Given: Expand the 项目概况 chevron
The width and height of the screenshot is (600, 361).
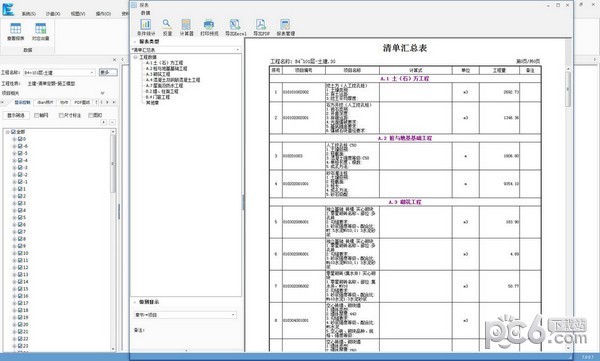Looking at the screenshot, I should pos(102,93).
